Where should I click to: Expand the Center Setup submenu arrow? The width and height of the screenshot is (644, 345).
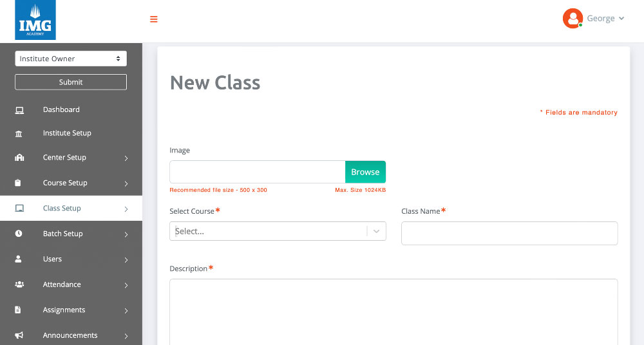[126, 158]
